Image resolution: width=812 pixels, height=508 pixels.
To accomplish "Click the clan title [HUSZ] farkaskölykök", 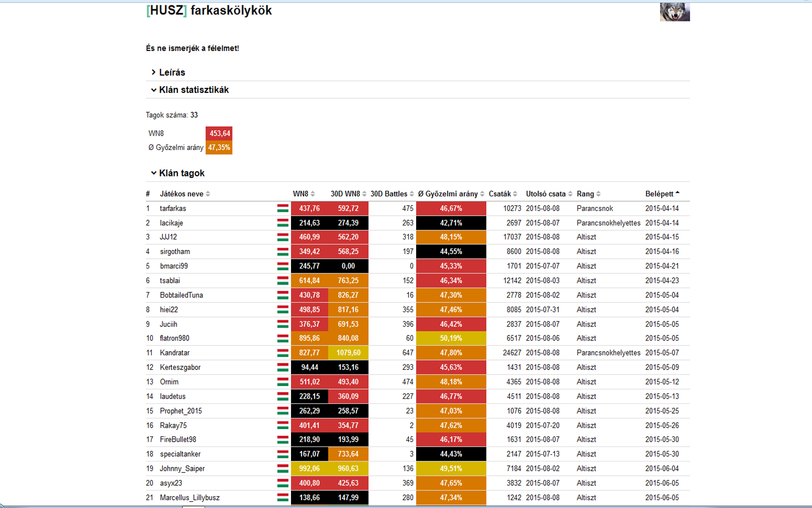I will tap(209, 11).
